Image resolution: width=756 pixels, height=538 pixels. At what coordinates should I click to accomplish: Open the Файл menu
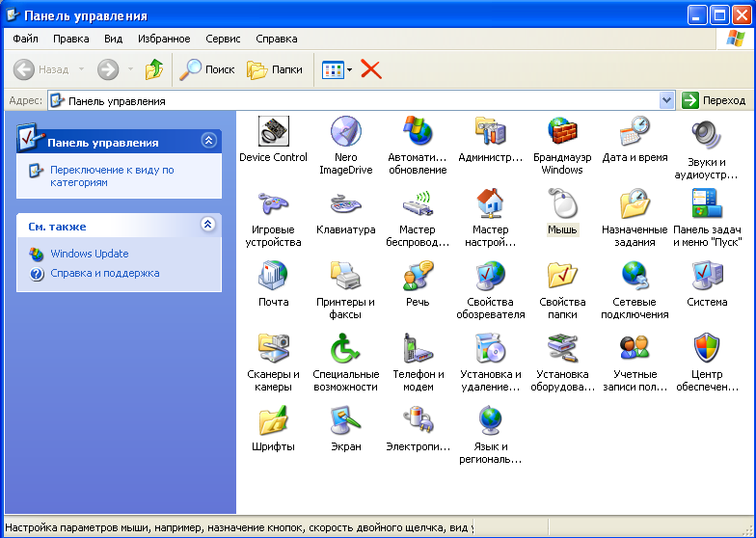(x=25, y=39)
